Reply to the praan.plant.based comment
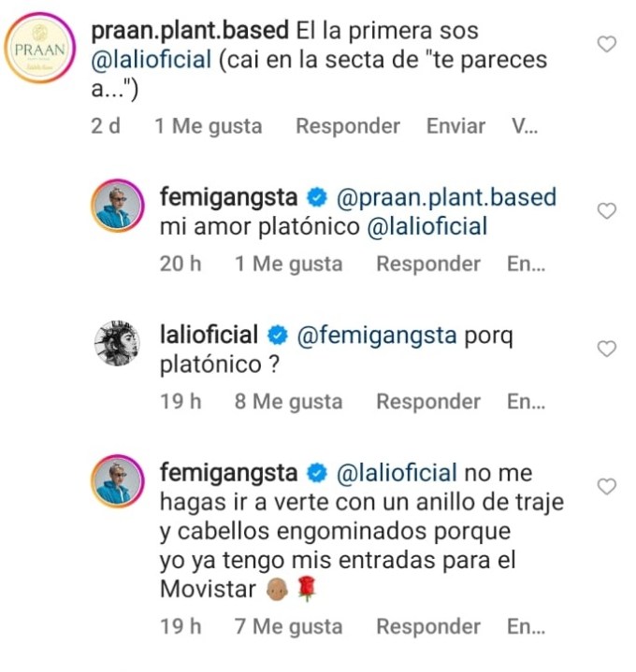636x672 pixels. [x=347, y=126]
